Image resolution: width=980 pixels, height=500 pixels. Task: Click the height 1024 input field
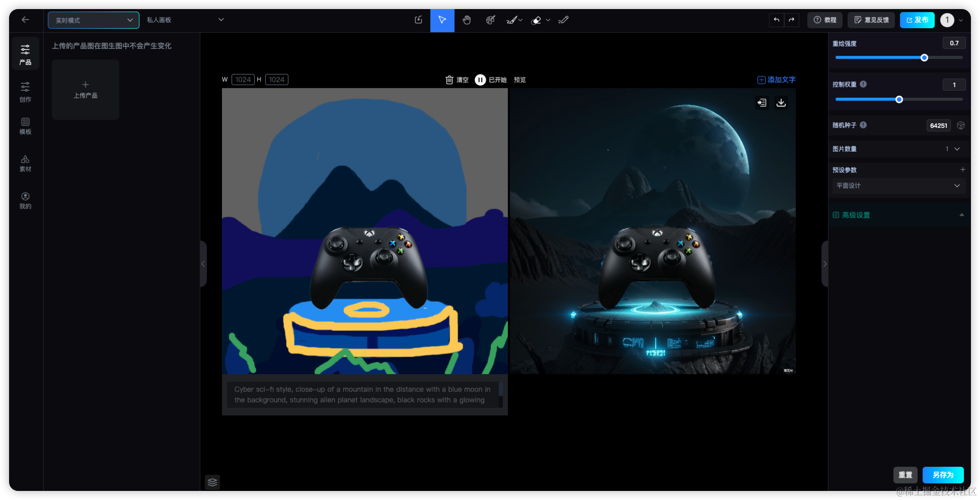pos(276,80)
